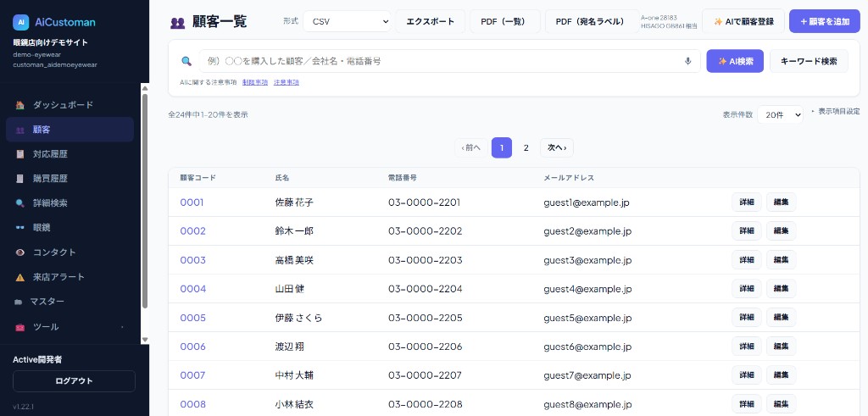Open the CSV export format dropdown
This screenshot has height=416, width=868.
(347, 21)
